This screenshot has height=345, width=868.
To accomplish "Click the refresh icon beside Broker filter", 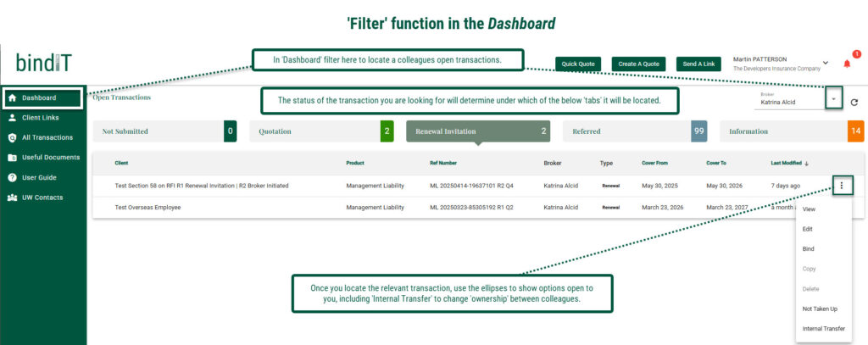I will click(x=854, y=102).
